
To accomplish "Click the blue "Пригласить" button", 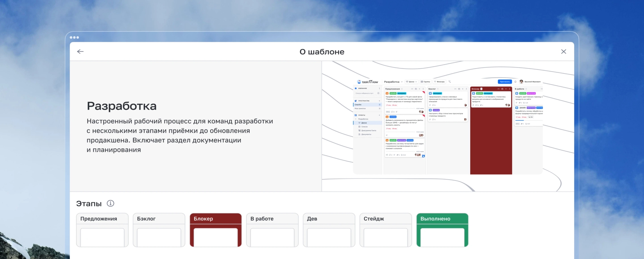I will [505, 82].
